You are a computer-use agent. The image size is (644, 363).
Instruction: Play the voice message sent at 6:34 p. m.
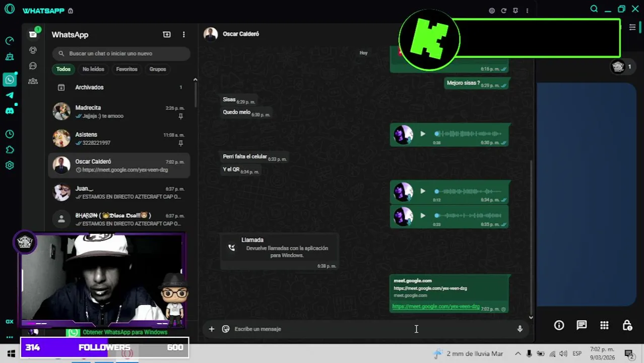423,191
